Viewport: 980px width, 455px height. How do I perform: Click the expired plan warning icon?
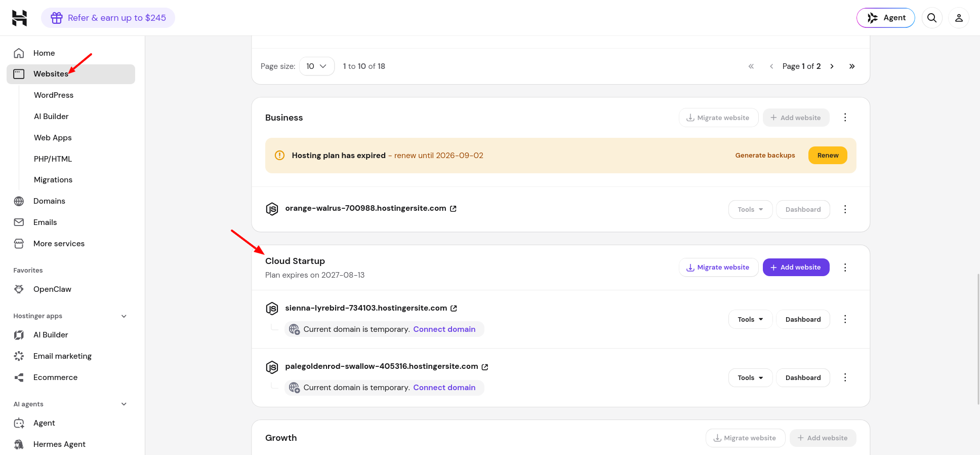pos(279,156)
